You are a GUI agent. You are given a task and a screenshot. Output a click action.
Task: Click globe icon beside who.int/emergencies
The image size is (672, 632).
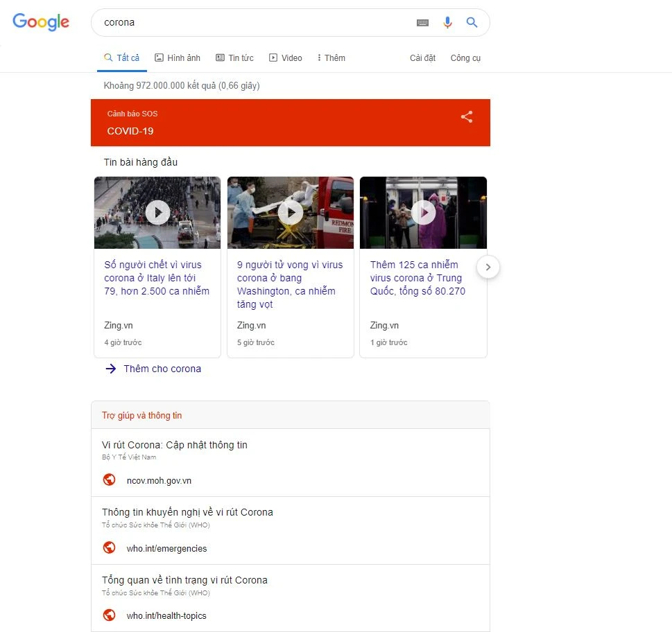[109, 547]
